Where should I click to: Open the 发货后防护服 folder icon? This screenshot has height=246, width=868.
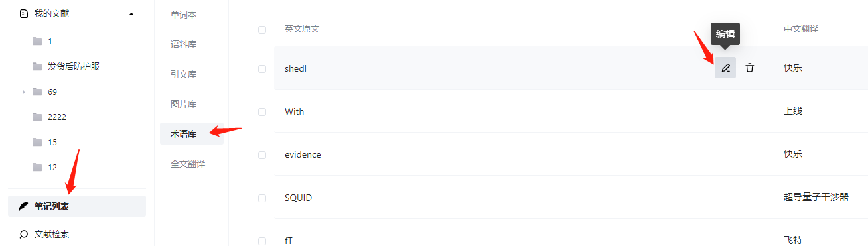[x=37, y=66]
